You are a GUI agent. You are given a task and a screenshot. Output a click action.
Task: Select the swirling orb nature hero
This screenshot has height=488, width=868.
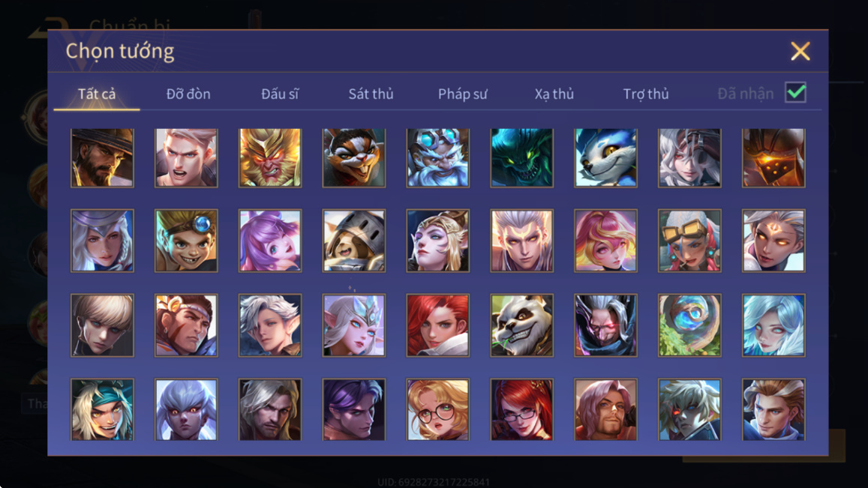pyautogui.click(x=689, y=325)
